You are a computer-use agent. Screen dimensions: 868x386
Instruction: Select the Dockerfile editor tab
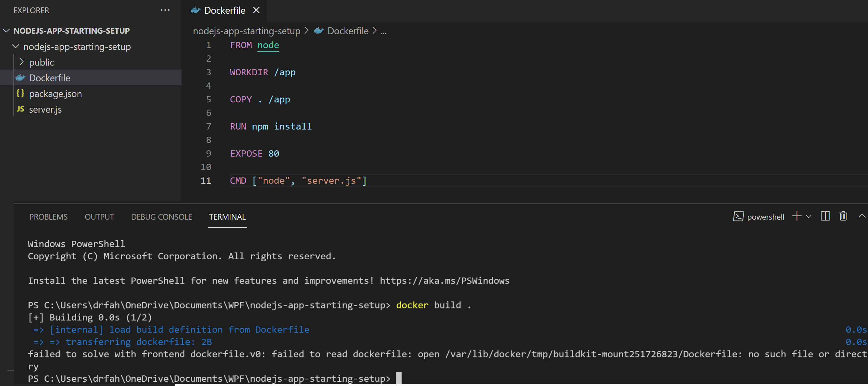point(225,11)
